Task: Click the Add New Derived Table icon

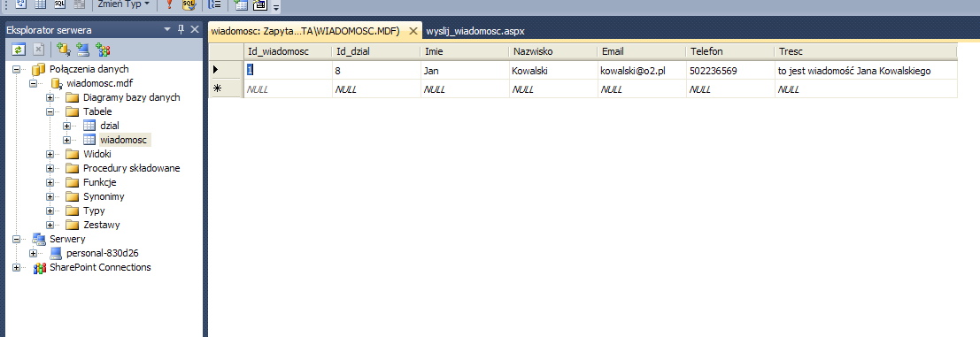Action: (x=259, y=5)
